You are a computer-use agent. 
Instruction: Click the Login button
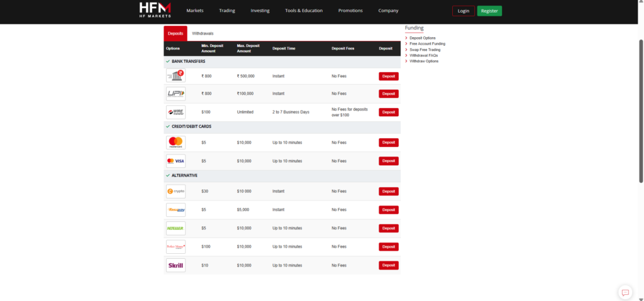pos(464,11)
